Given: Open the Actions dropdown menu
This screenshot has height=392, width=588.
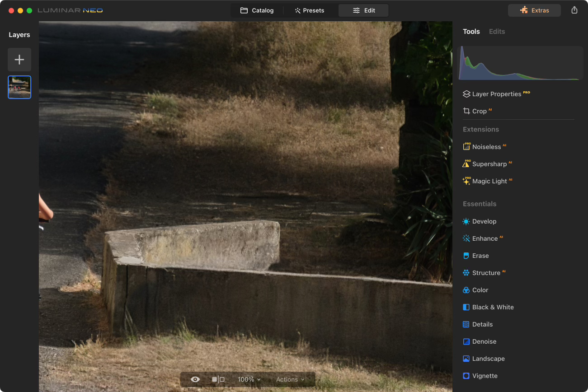Looking at the screenshot, I should (x=290, y=379).
